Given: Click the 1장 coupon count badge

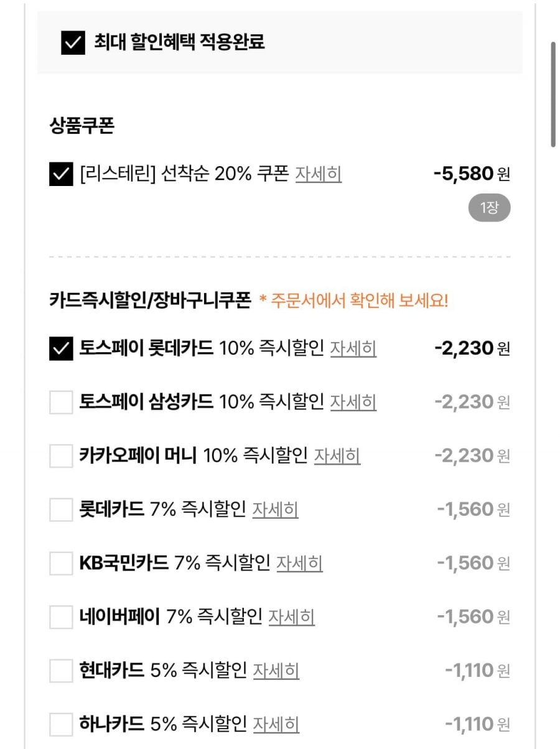Looking at the screenshot, I should click(x=489, y=208).
